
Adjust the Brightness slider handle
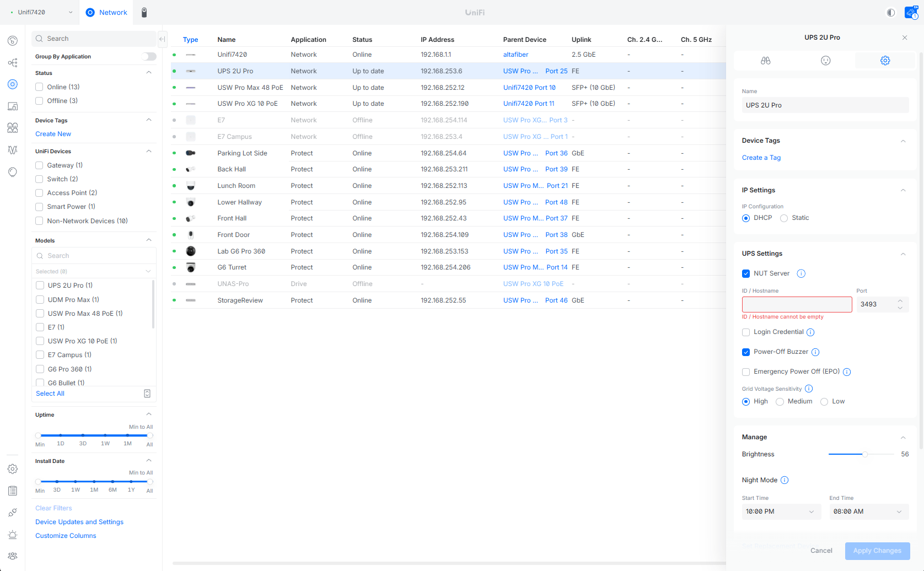tap(865, 454)
